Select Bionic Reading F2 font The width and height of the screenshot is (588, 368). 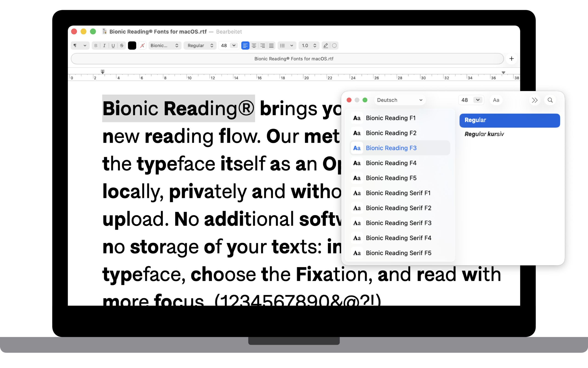pyautogui.click(x=400, y=133)
